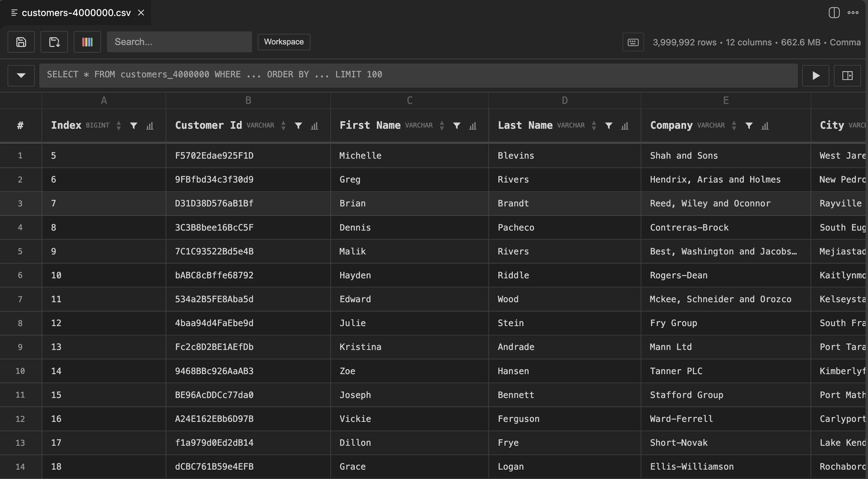Sort the Index column

point(118,126)
